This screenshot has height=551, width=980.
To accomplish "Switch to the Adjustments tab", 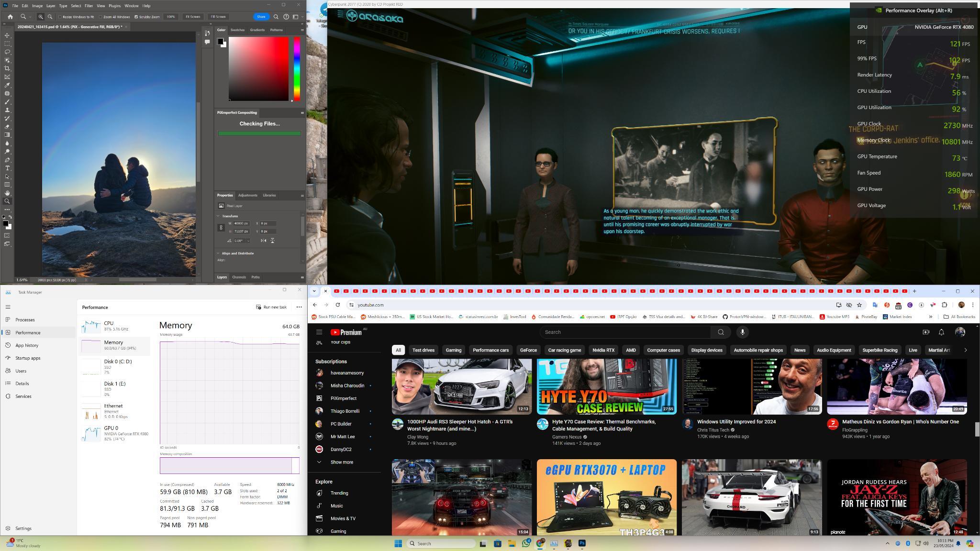I will pos(247,195).
